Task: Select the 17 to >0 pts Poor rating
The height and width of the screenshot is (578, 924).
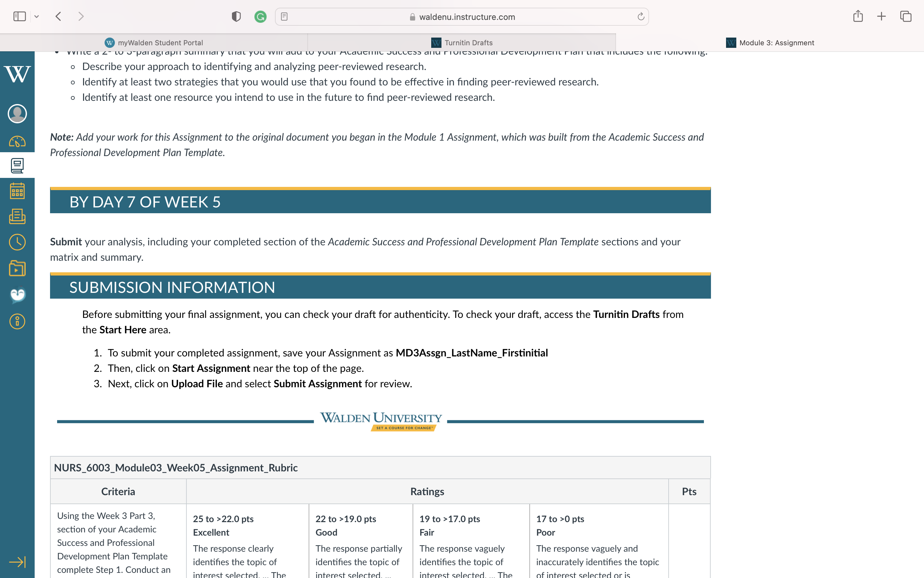Action: (599, 541)
